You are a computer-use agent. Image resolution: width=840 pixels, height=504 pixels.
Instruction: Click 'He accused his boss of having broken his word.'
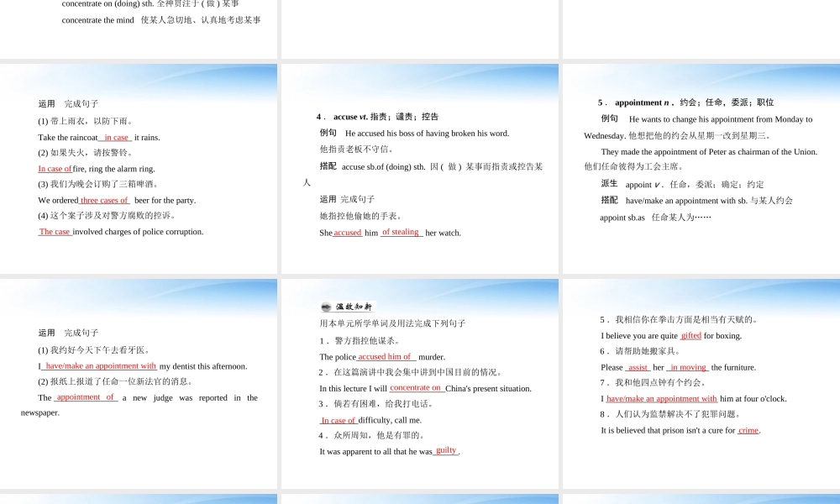(427, 134)
